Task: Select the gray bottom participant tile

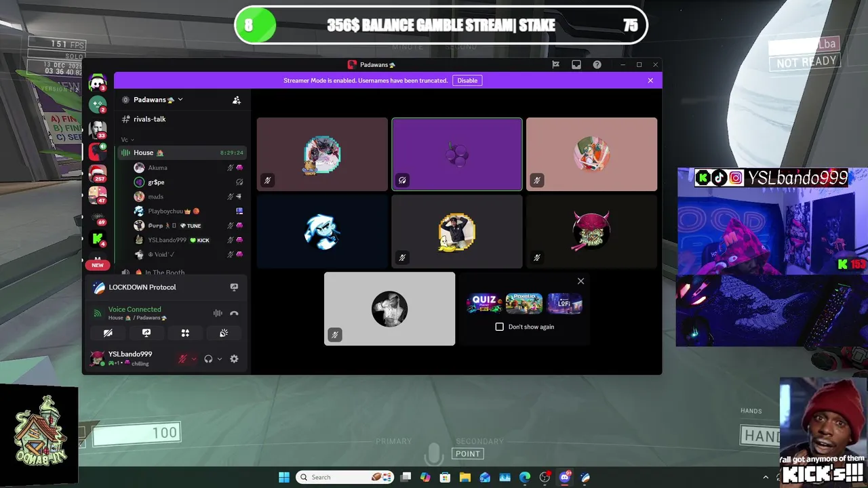Action: pyautogui.click(x=389, y=309)
